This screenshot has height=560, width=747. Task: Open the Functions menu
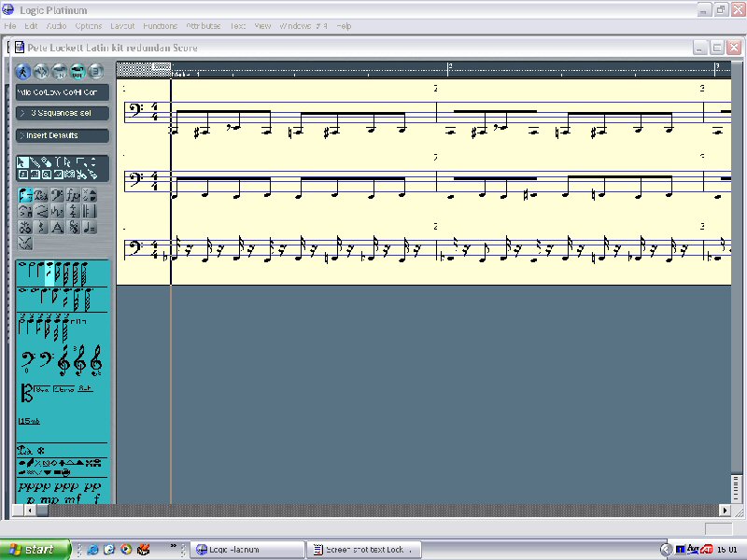(160, 26)
